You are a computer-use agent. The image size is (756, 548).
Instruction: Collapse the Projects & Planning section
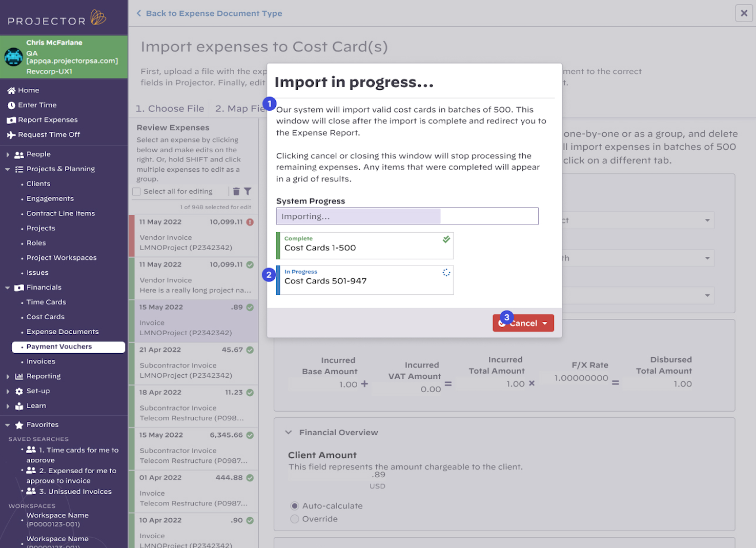[8, 170]
